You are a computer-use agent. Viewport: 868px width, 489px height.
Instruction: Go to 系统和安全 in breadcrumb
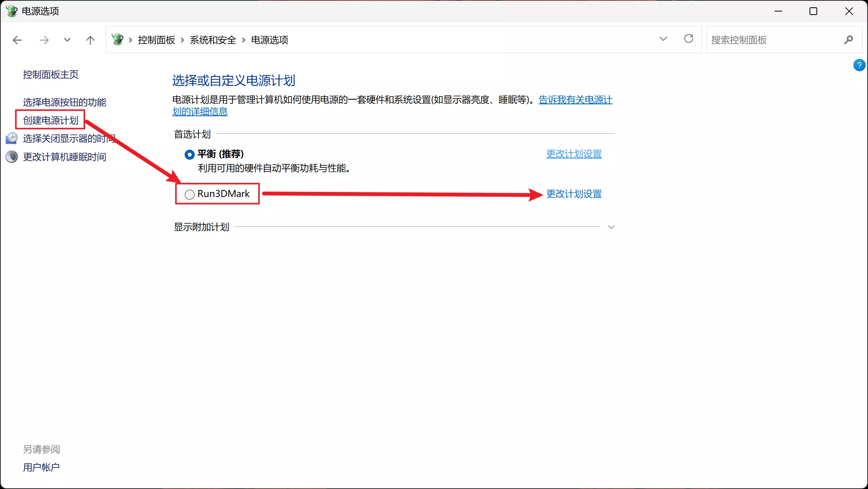point(213,40)
